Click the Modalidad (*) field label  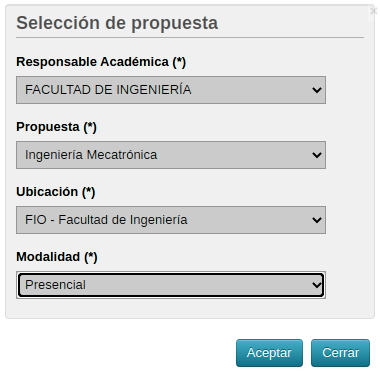[x=57, y=257]
